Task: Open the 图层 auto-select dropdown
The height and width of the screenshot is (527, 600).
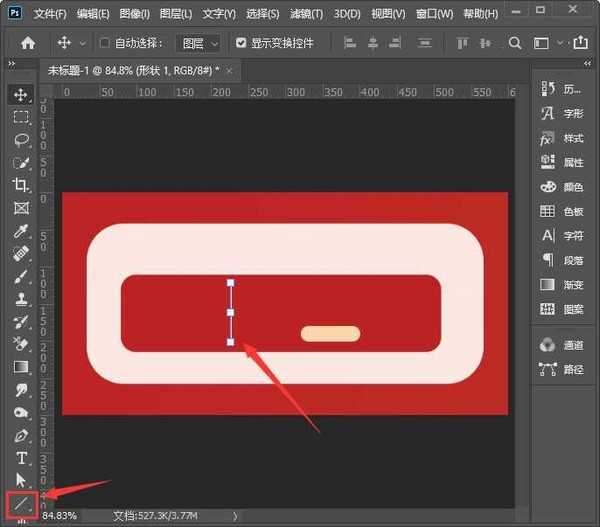Action: pos(201,44)
